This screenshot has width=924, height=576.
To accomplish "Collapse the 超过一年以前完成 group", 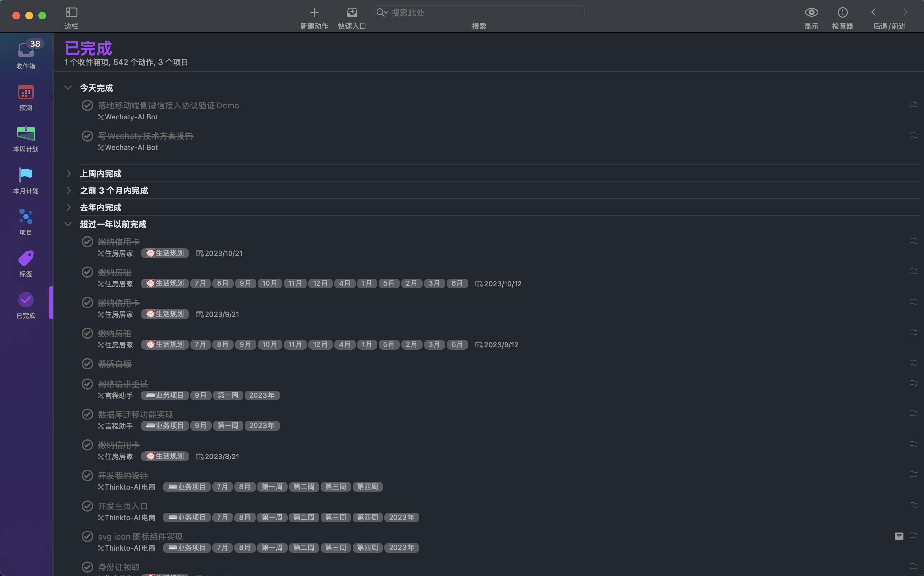I will (68, 224).
